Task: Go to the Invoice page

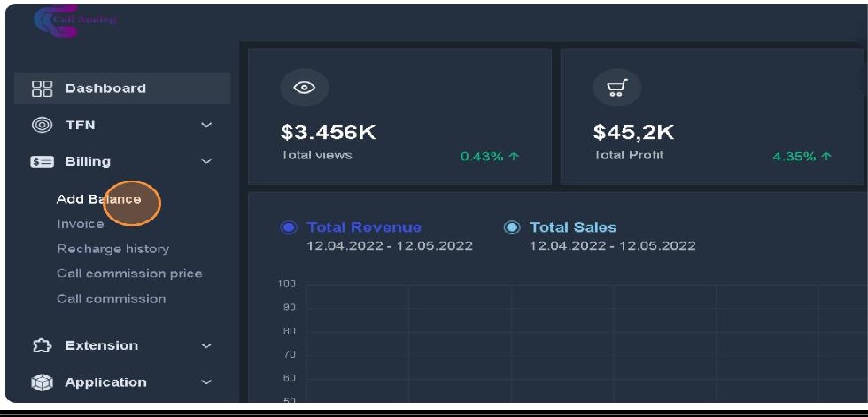Action: pos(81,224)
